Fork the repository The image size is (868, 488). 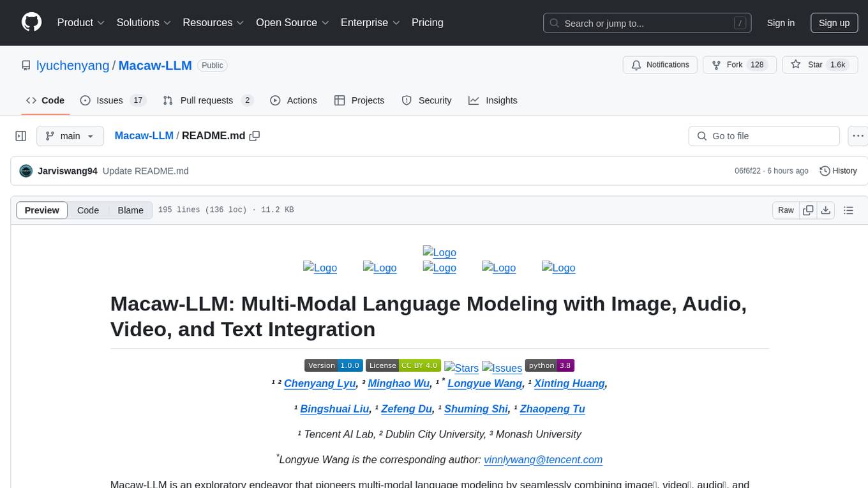(739, 65)
